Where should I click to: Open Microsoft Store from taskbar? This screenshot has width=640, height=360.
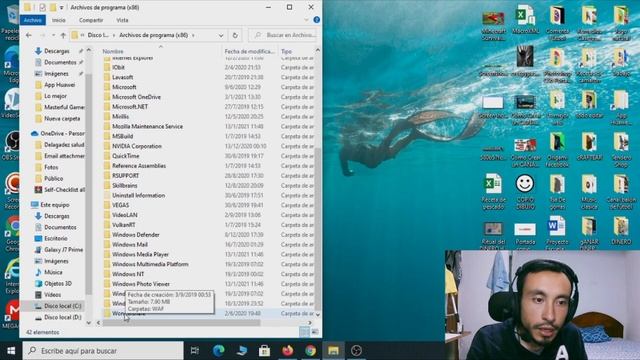click(264, 351)
